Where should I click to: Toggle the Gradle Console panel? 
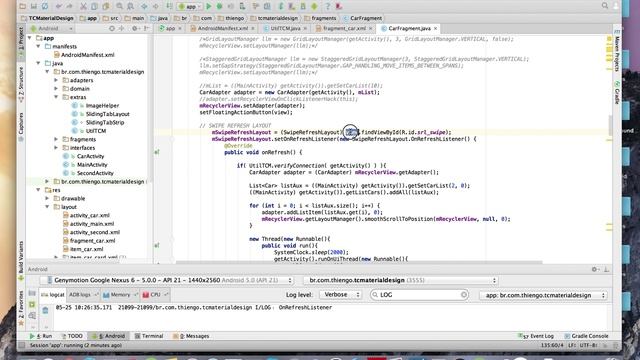pos(586,336)
